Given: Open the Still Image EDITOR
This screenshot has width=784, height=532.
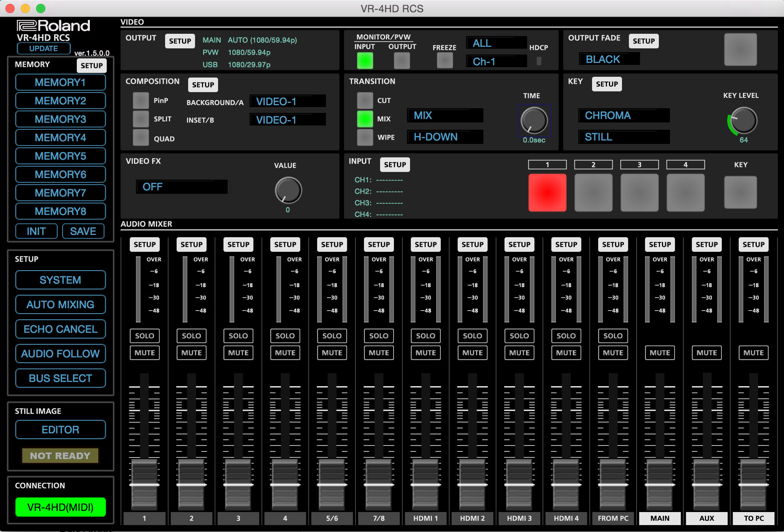Looking at the screenshot, I should [60, 430].
